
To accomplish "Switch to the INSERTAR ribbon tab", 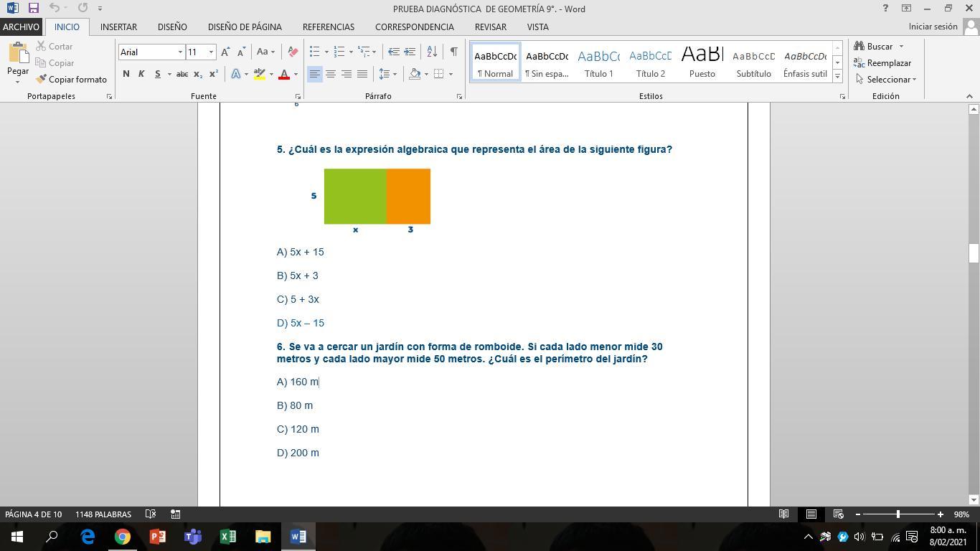I will (118, 27).
